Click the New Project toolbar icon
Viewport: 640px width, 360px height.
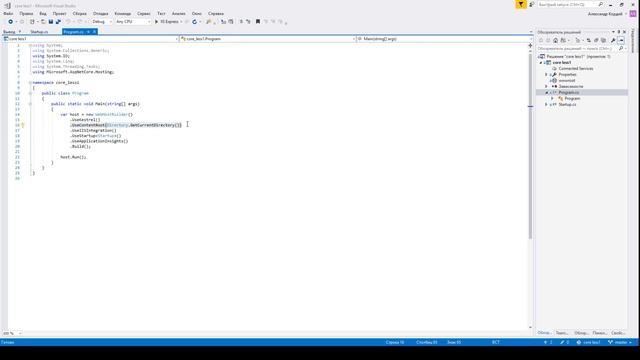coord(32,22)
